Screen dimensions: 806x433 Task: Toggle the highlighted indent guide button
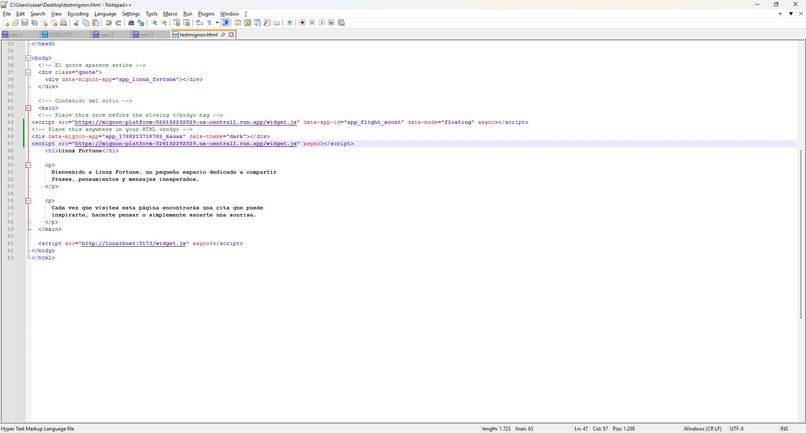point(226,23)
